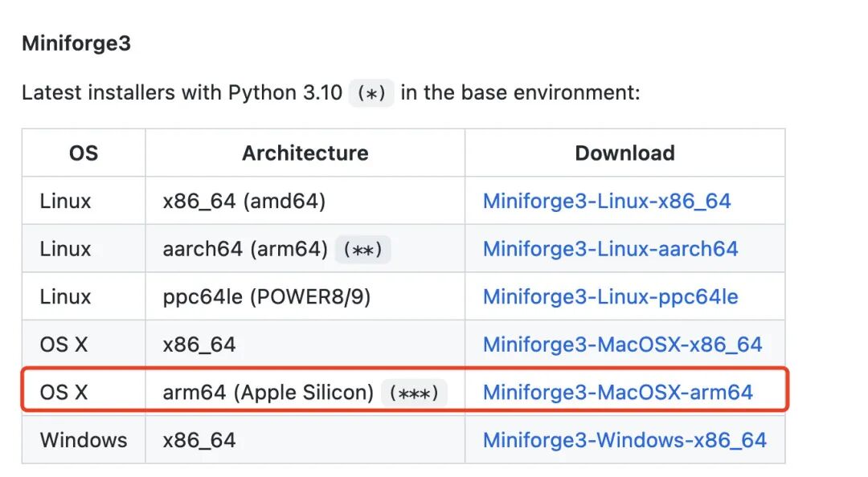
Task: Click the (*) badge next to Python 3.10
Action: (371, 93)
